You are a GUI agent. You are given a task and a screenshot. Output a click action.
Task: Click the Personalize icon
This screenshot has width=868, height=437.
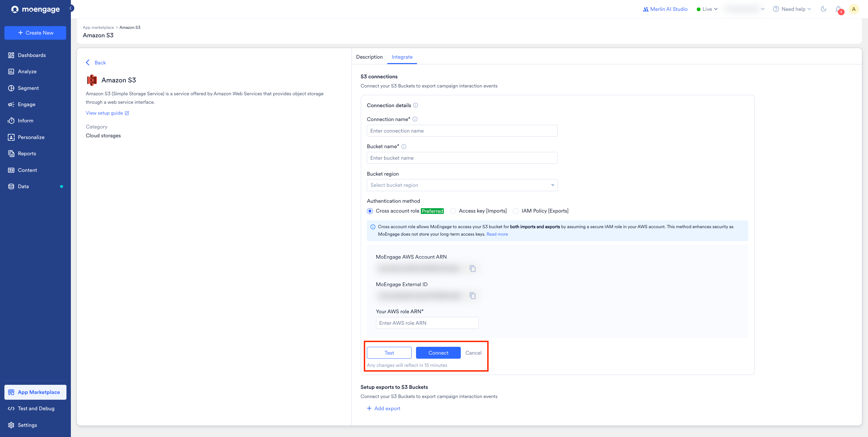click(11, 137)
